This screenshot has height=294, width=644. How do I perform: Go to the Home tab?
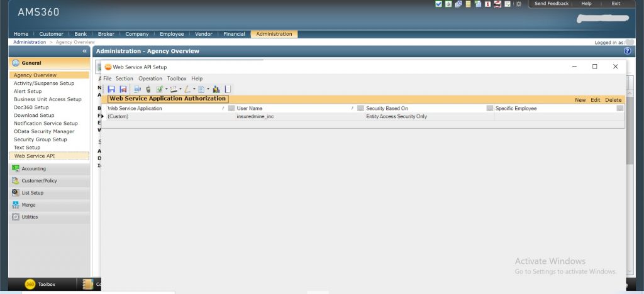(21, 34)
